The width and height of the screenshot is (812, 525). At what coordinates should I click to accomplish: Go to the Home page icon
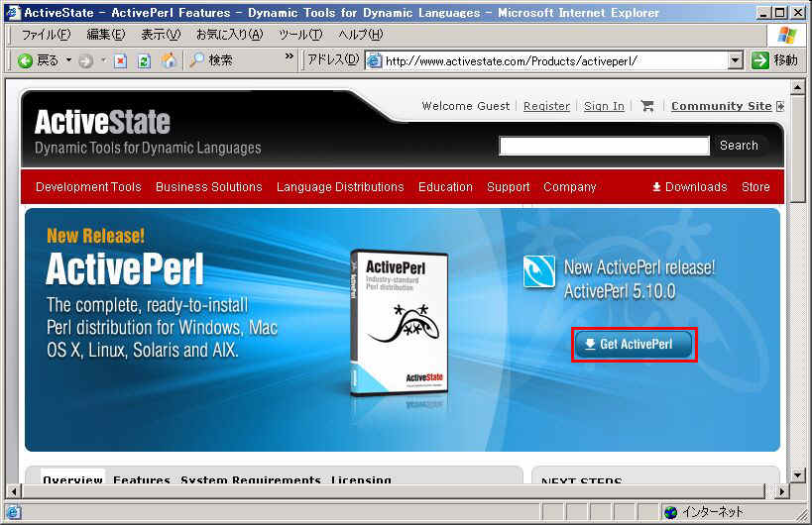pos(169,60)
